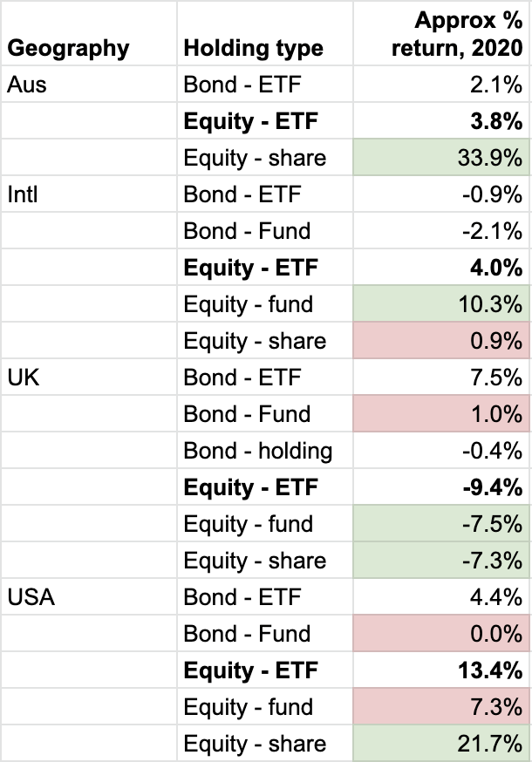
Task: Select the Aus geography cell
Action: [x=24, y=85]
